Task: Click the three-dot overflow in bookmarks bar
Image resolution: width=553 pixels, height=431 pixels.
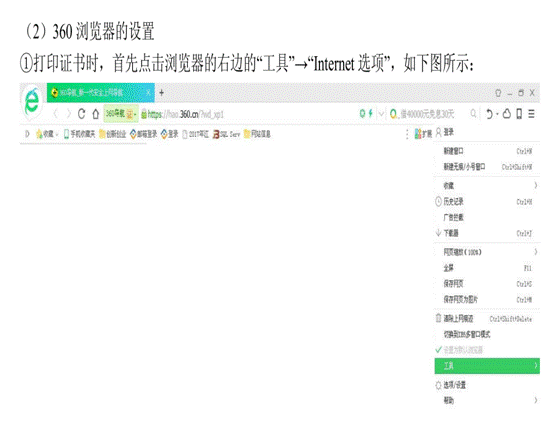Action: (x=407, y=134)
